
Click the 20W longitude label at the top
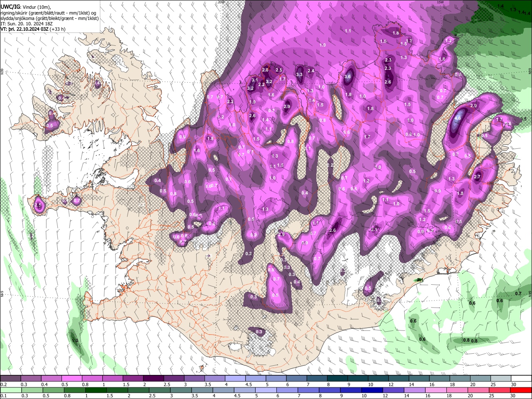(221, 2)
